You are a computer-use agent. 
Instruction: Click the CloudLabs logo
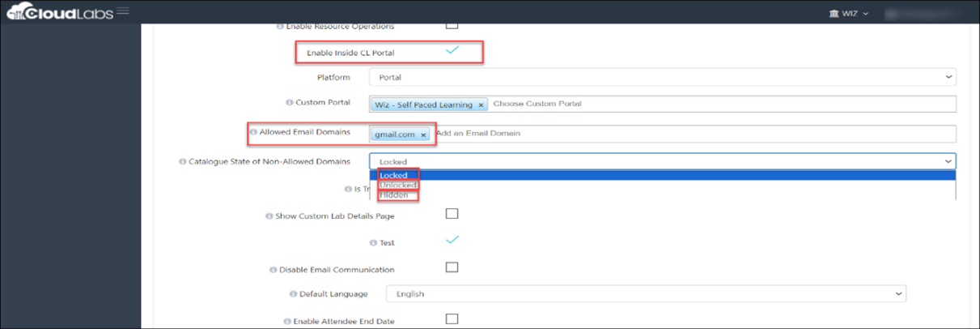(59, 13)
